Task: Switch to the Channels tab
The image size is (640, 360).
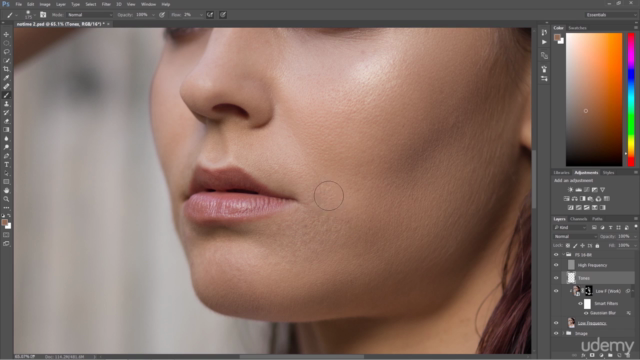Action: coord(578,219)
